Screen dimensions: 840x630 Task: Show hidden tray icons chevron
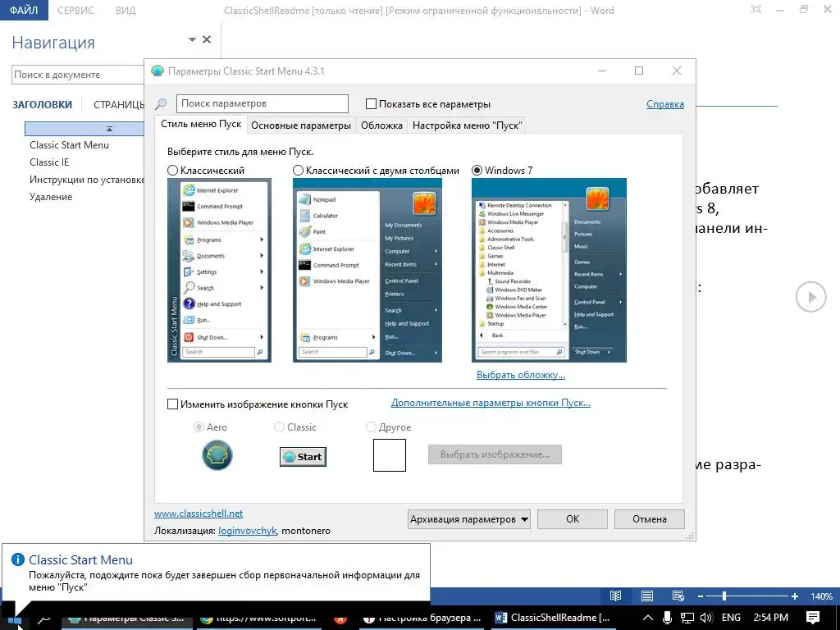(x=648, y=618)
